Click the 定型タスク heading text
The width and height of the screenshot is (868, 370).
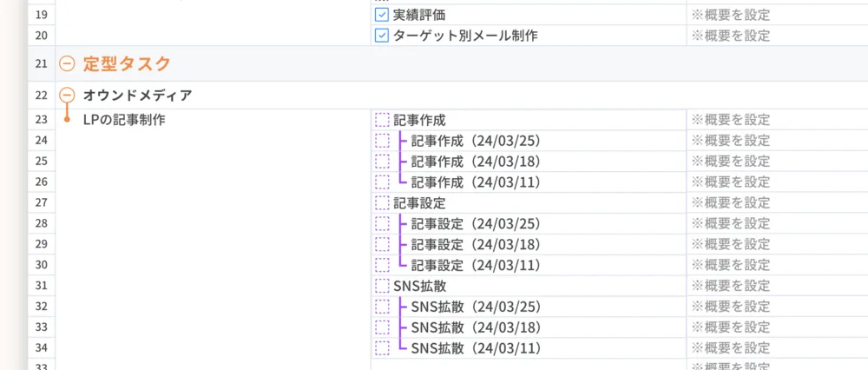pos(127,63)
